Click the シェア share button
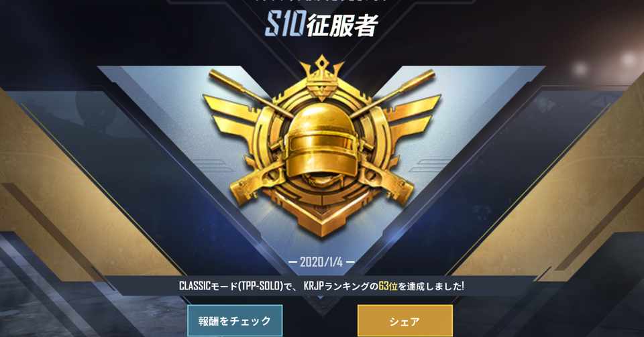This screenshot has height=337, width=644. tap(405, 321)
